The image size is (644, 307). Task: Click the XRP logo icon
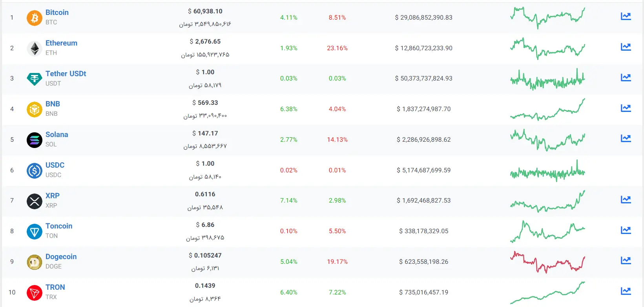(x=35, y=201)
